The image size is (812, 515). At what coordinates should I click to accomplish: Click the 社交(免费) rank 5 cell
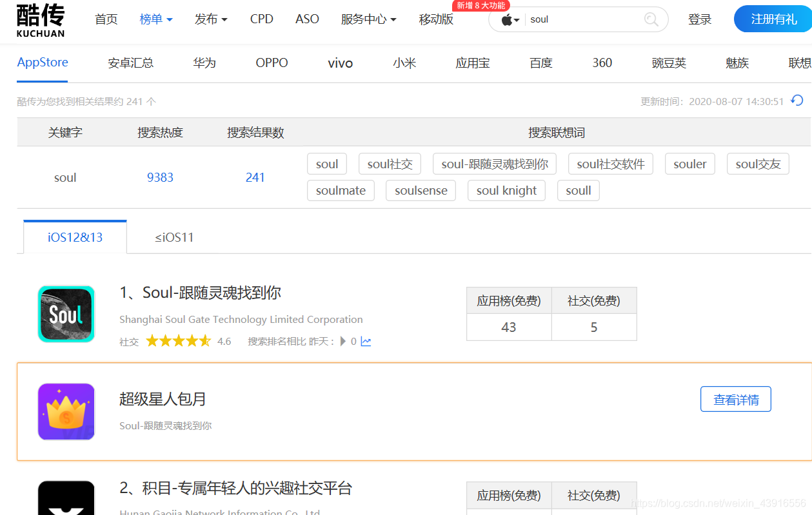(x=594, y=327)
